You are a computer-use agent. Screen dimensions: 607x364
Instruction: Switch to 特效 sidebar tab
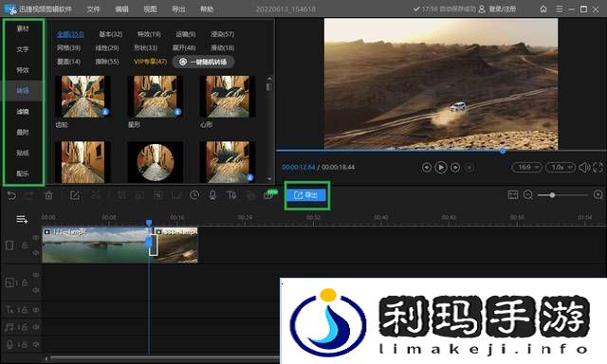tap(23, 70)
